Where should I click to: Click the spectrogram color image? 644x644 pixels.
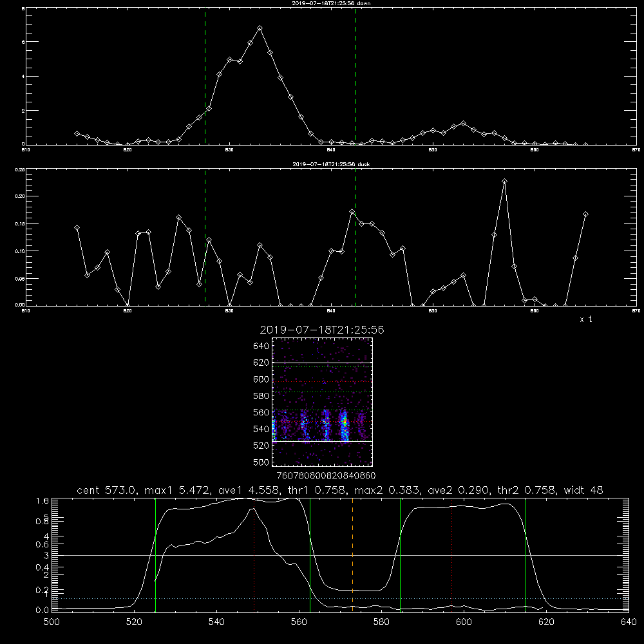[323, 402]
